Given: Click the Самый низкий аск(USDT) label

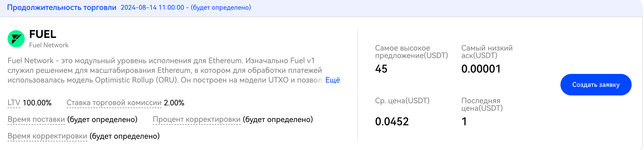Looking at the screenshot, I should 487,52.
